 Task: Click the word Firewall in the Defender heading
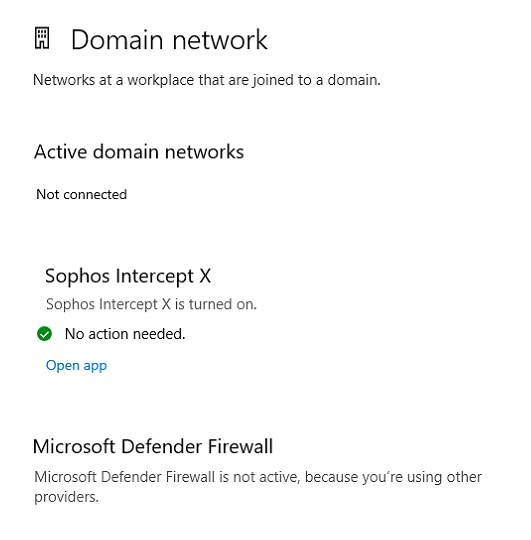click(240, 447)
